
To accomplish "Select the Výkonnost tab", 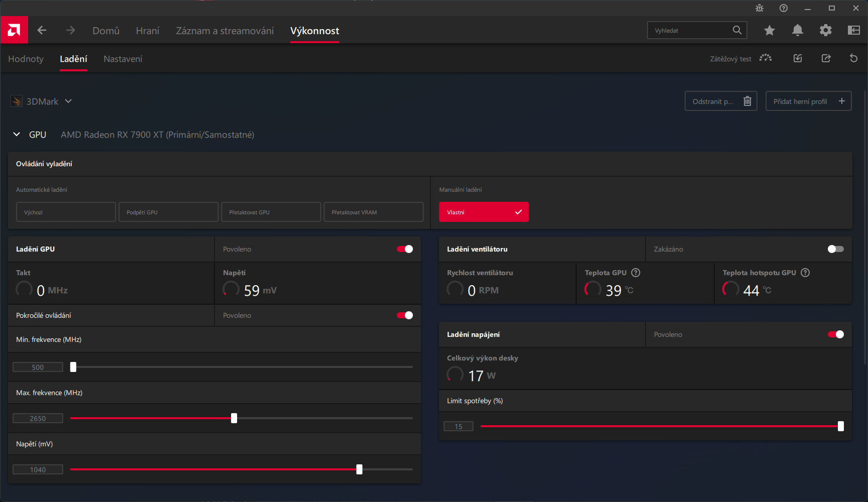I will click(x=314, y=31).
